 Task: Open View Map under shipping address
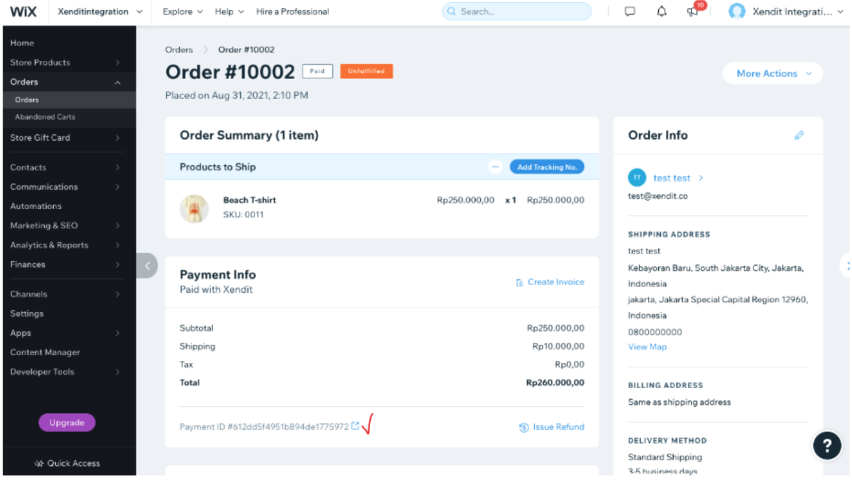click(x=647, y=347)
